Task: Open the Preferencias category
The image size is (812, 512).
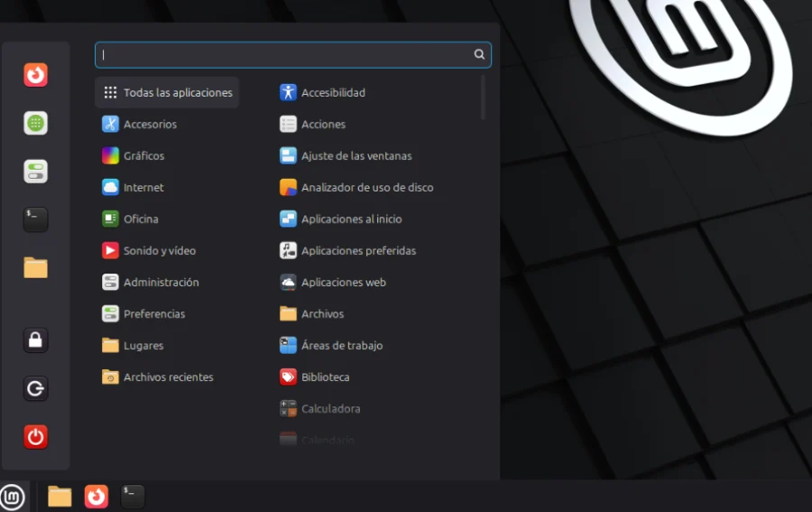Action: coord(153,314)
